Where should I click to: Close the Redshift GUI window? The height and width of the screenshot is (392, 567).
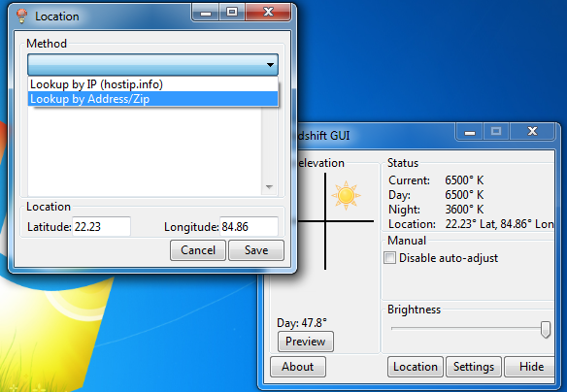tap(532, 132)
